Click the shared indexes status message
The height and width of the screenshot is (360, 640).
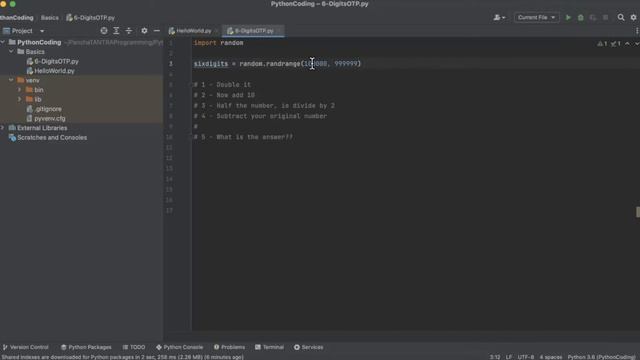pos(122,357)
